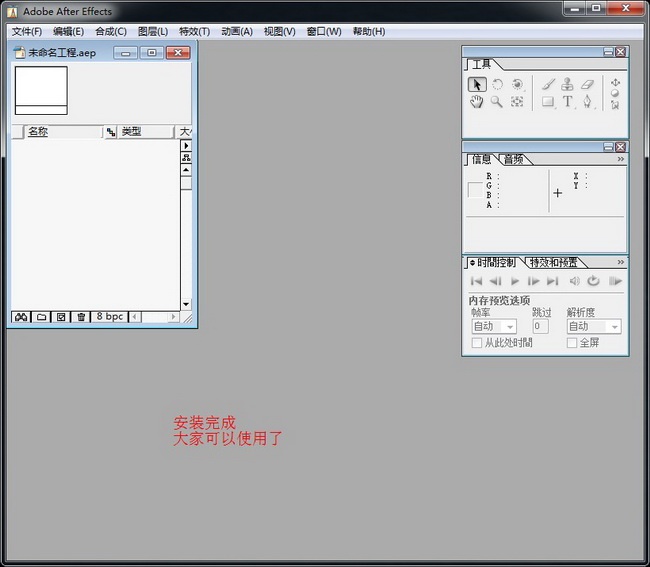
Task: Click the local axis mode icon
Action: click(615, 82)
